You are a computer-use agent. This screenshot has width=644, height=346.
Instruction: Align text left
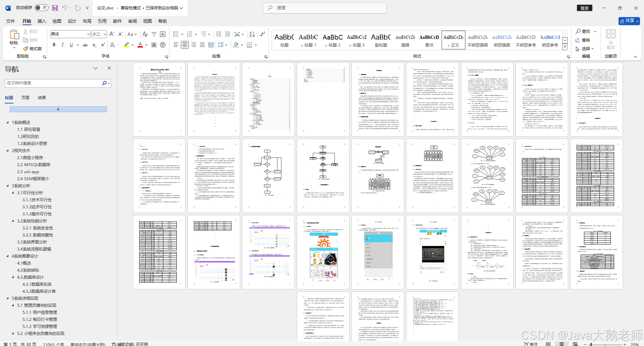[x=176, y=45]
